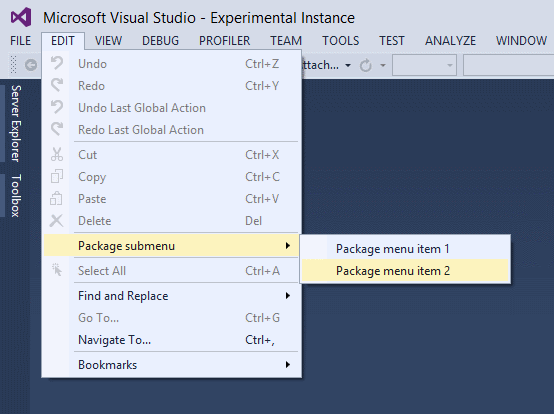Screen dimensions: 554x414
Task: Expand the Bookmarks submenu
Action: [x=171, y=365]
